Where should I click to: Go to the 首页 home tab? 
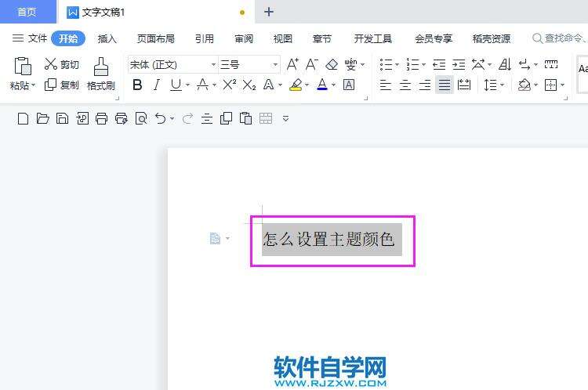(x=27, y=12)
